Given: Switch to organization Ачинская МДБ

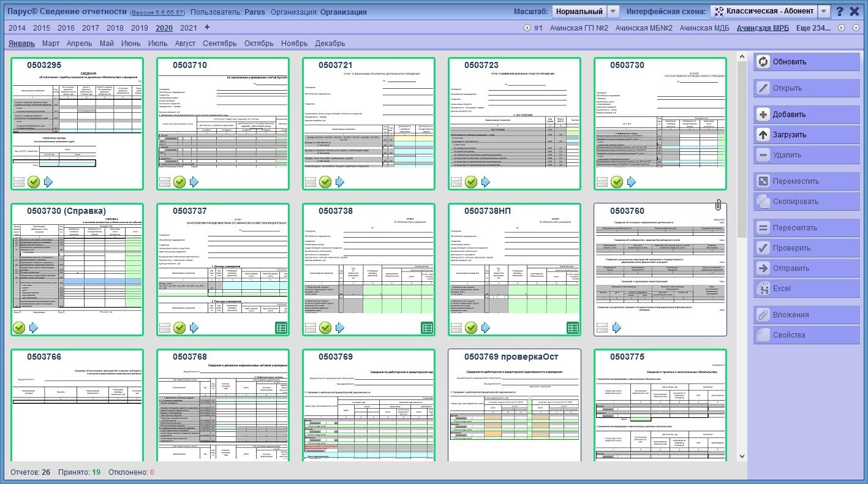Looking at the screenshot, I should [x=704, y=28].
